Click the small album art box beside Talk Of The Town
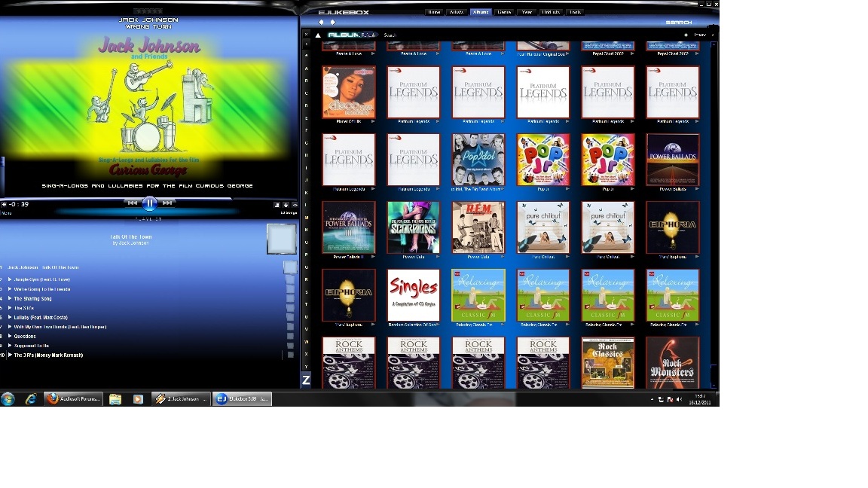 281,239
